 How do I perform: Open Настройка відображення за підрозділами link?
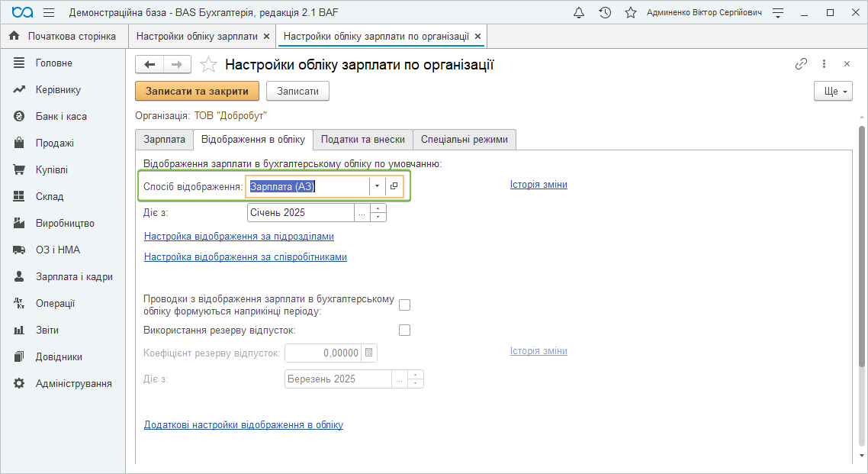239,237
